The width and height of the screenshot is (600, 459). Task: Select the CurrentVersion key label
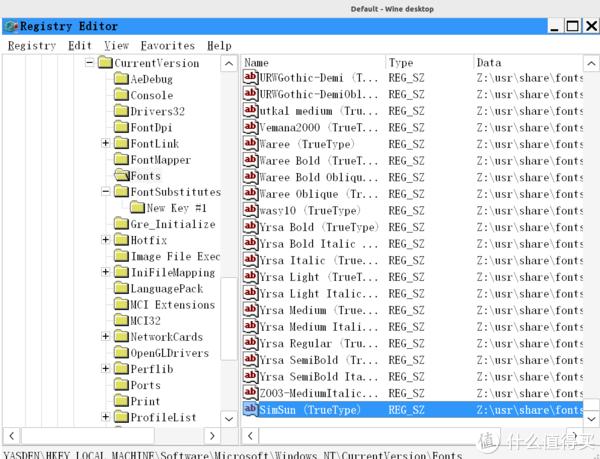point(157,63)
